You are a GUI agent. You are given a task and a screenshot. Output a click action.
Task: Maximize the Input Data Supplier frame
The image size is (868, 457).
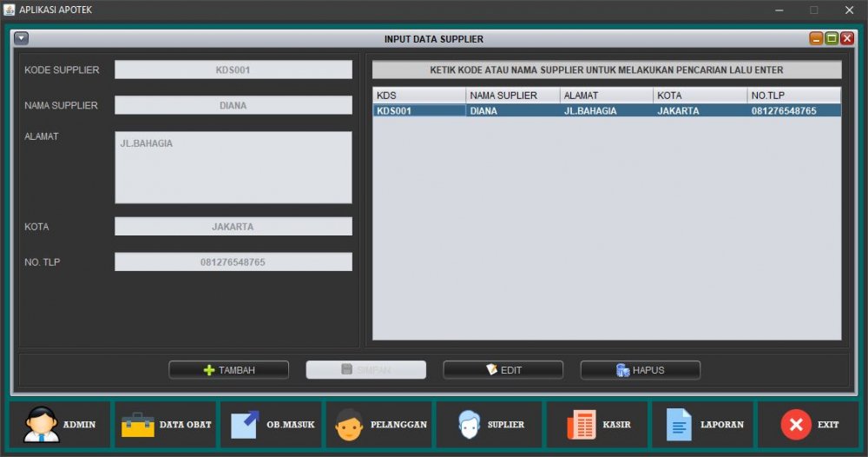(832, 38)
